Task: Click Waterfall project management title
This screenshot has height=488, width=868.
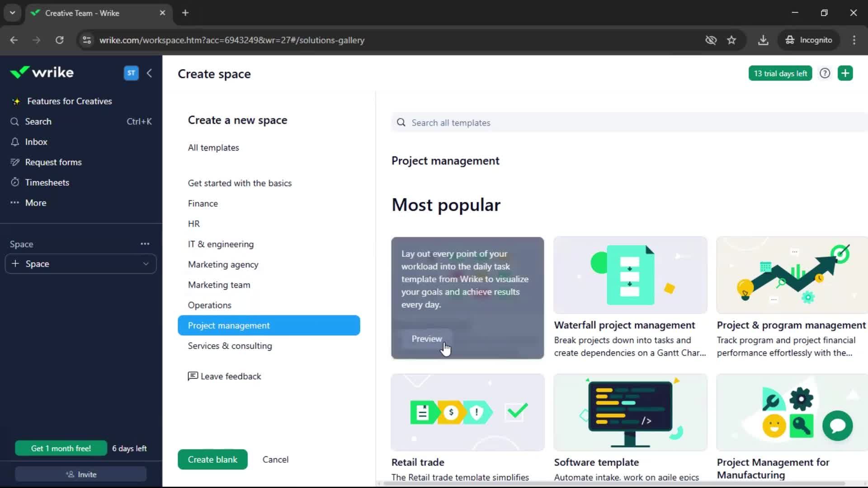Action: (624, 325)
